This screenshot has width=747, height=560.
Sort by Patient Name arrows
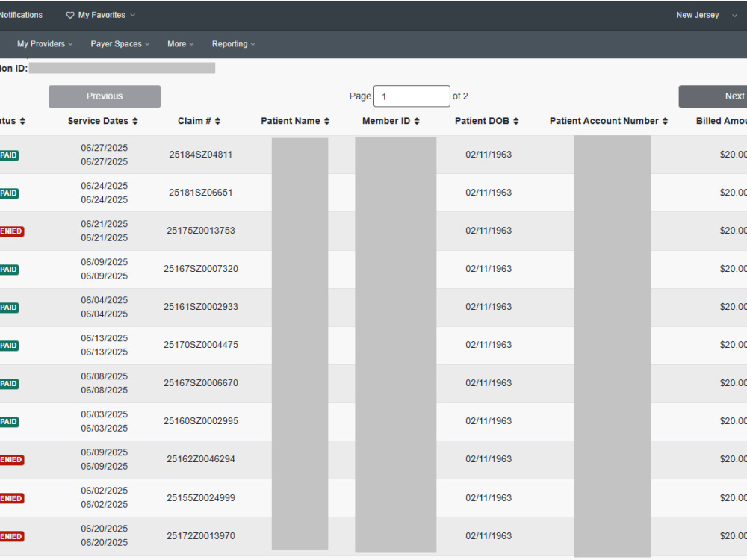coord(327,121)
